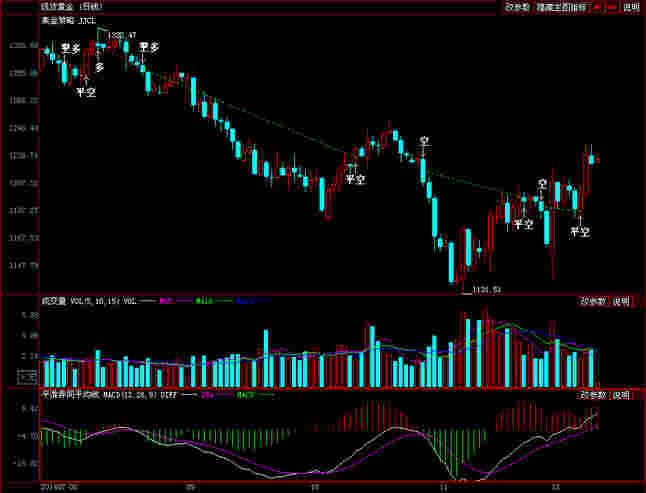Image resolution: width=646 pixels, height=493 pixels.
Task: Click the last cyan candlestick on the right
Action: (x=592, y=159)
